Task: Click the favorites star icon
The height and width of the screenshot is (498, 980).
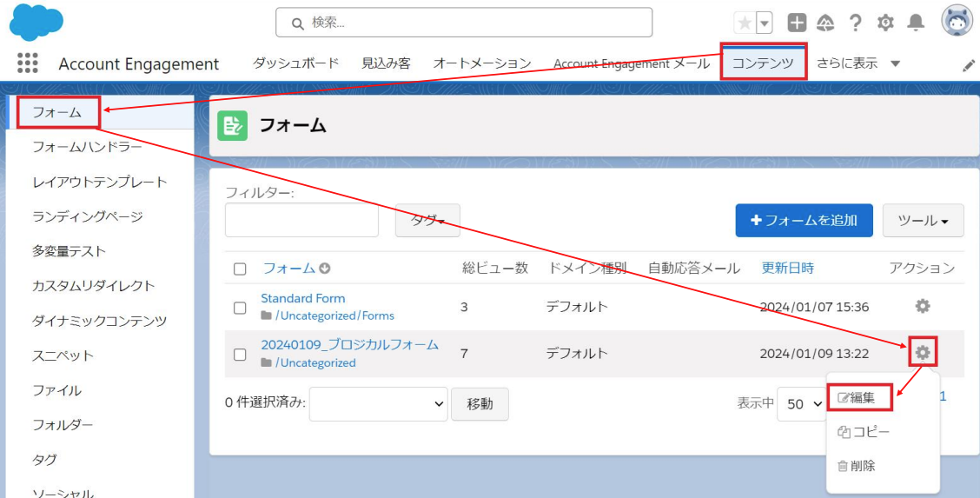Action: (x=745, y=23)
